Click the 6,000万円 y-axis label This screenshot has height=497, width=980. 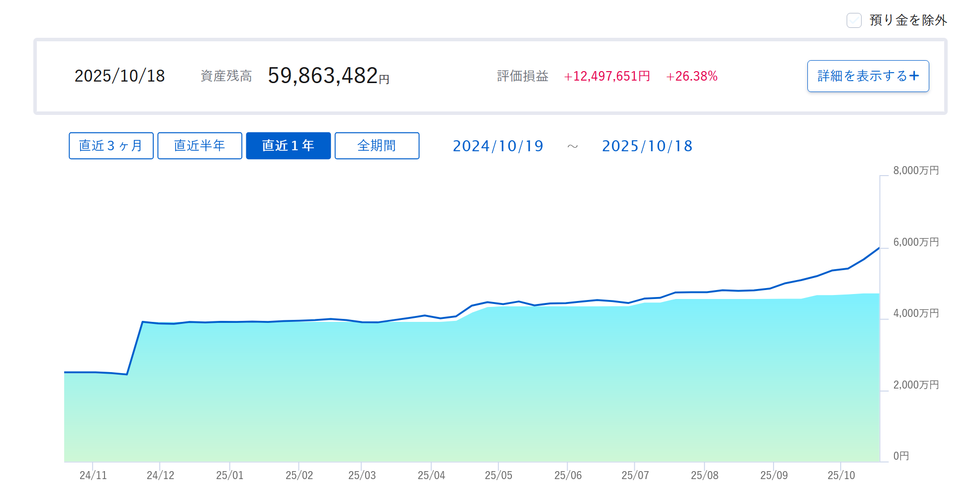916,242
